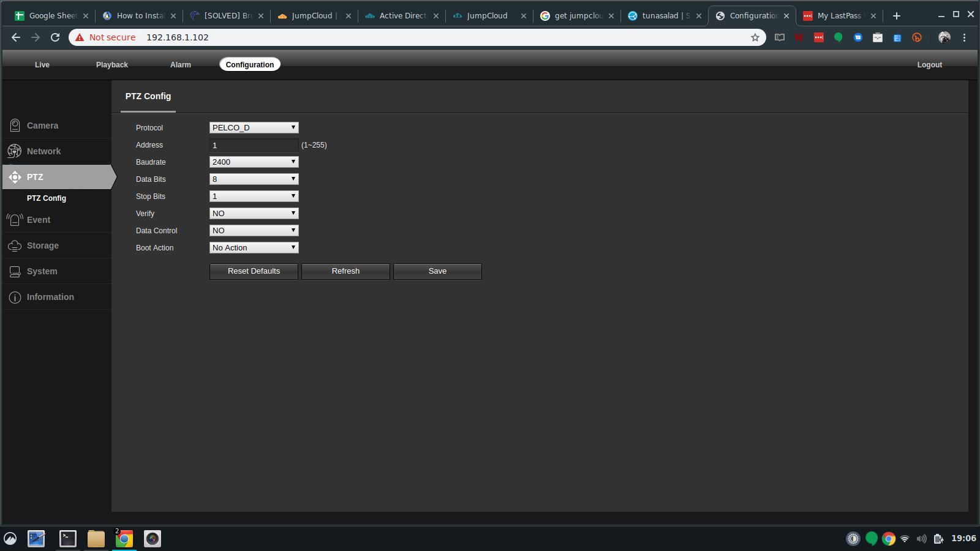Open terminal from the taskbar
980x551 pixels.
coord(67,538)
